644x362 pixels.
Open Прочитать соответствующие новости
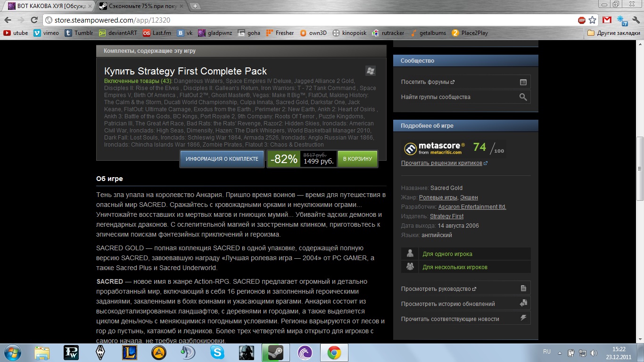(465, 319)
